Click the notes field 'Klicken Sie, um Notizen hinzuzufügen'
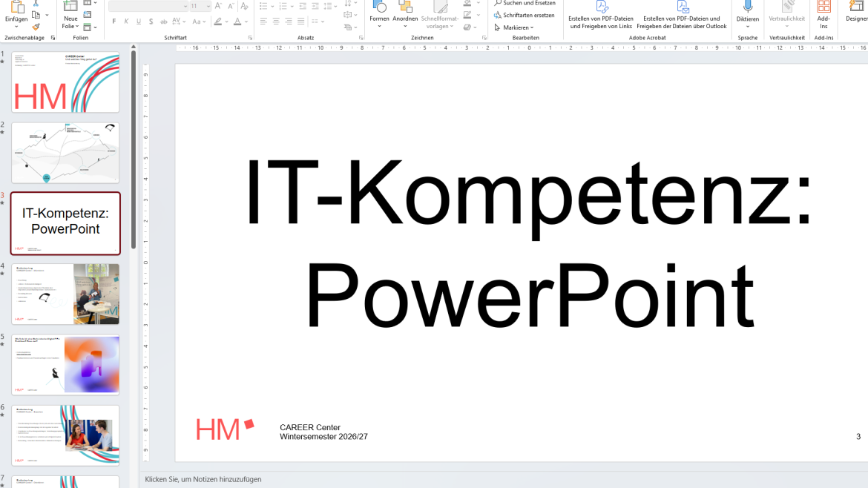The width and height of the screenshot is (868, 488). [203, 479]
